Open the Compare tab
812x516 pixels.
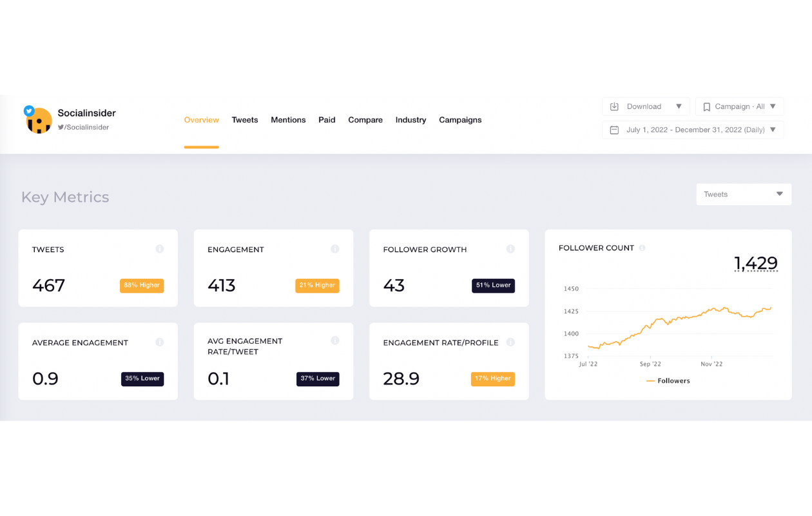pos(365,120)
